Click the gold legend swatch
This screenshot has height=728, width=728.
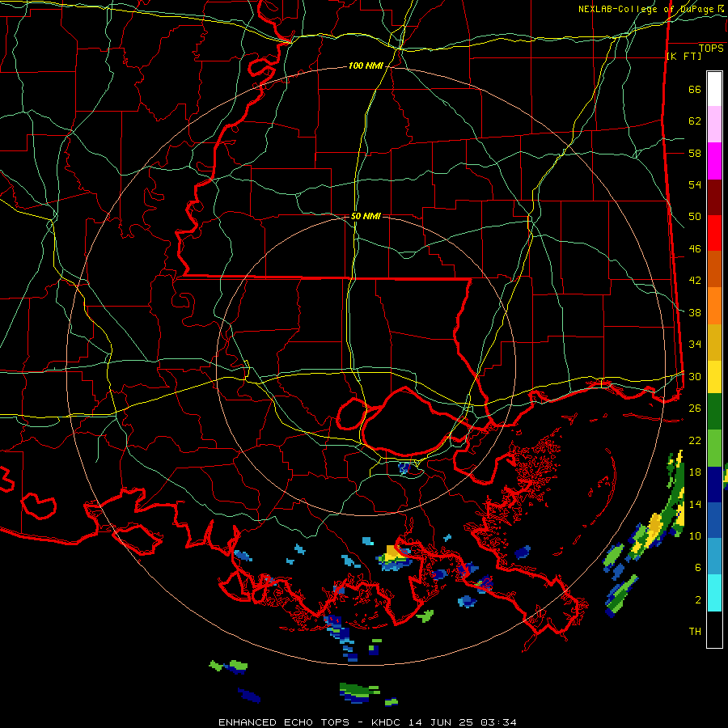714,343
